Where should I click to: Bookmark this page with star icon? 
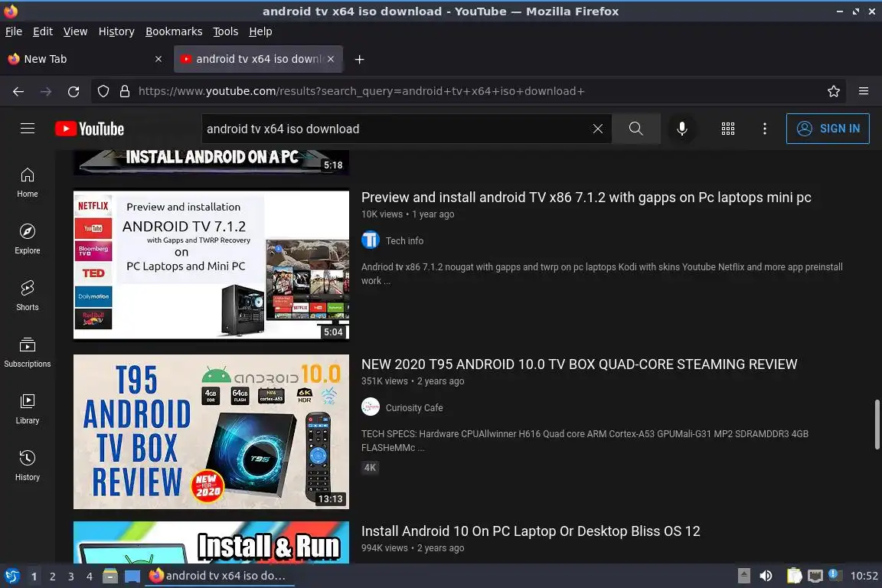point(834,91)
